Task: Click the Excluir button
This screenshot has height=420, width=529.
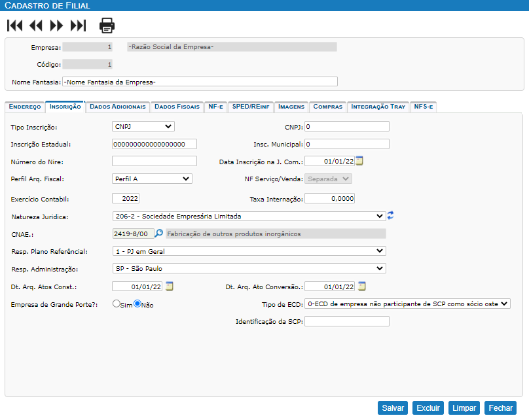Action: tap(428, 408)
